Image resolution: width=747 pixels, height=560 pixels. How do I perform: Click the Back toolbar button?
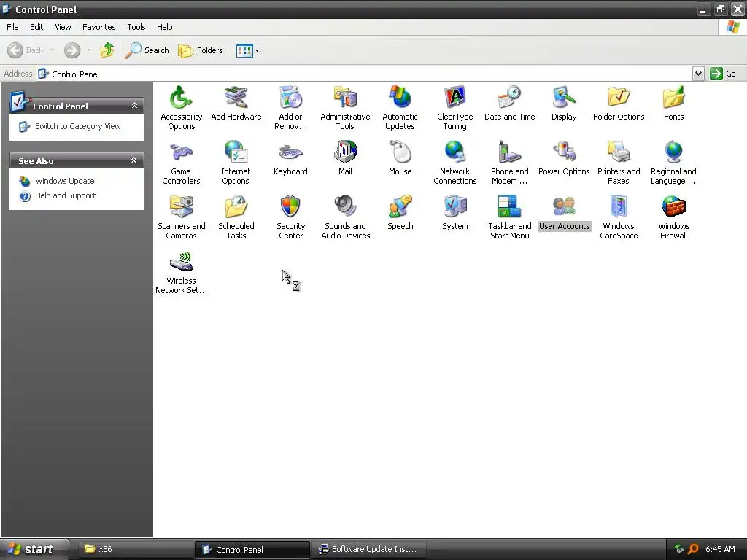(26, 50)
